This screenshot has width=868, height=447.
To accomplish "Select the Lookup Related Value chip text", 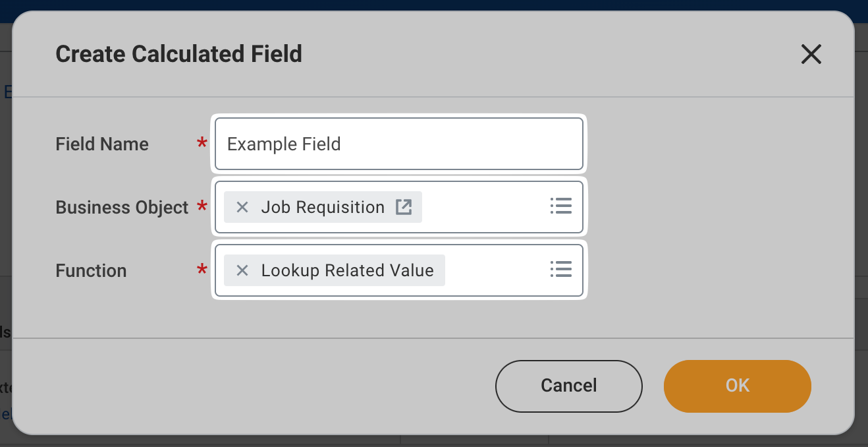I will 347,270.
